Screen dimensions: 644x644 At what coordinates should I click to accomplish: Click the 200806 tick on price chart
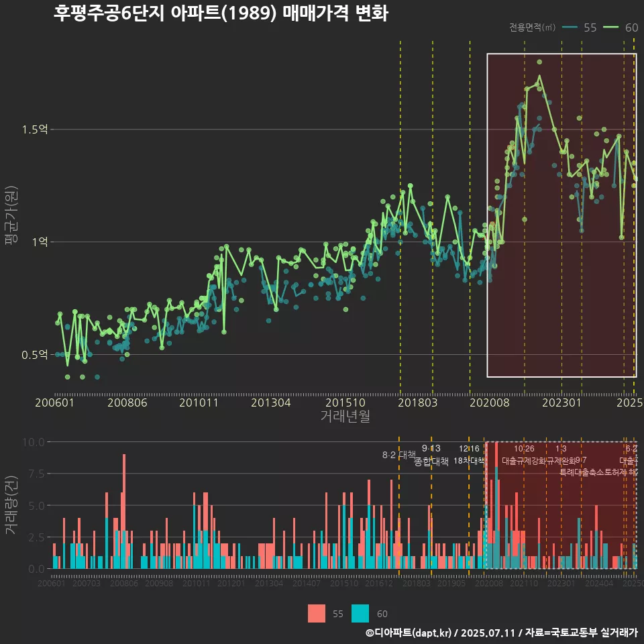(x=127, y=402)
